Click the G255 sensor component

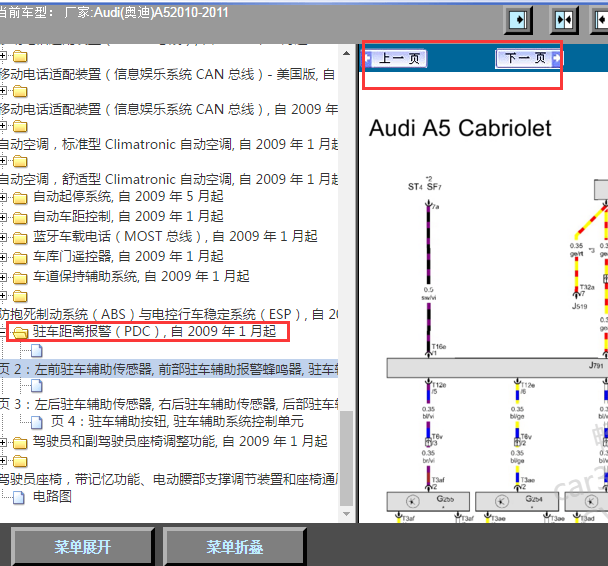(428, 502)
